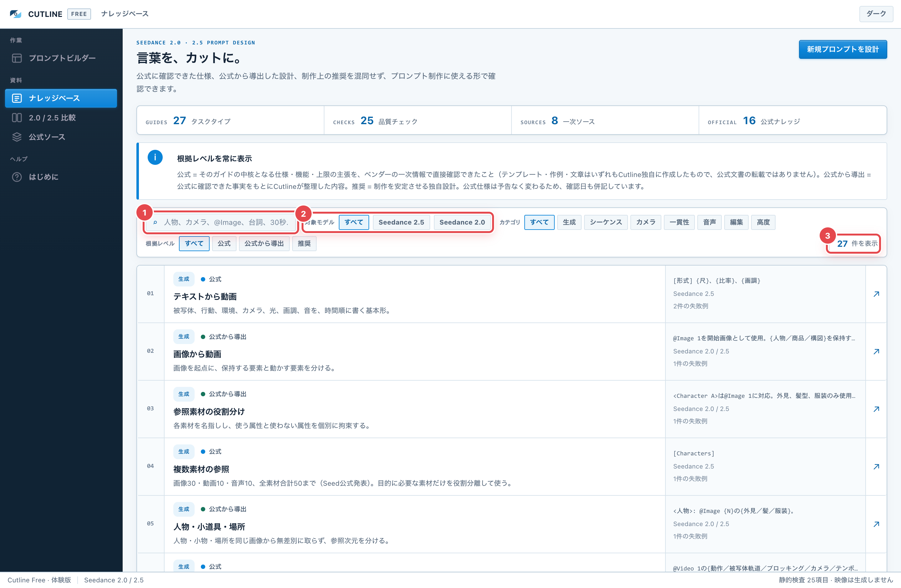Click the guide search input field
Screen dimensions: 901x588
[221, 222]
